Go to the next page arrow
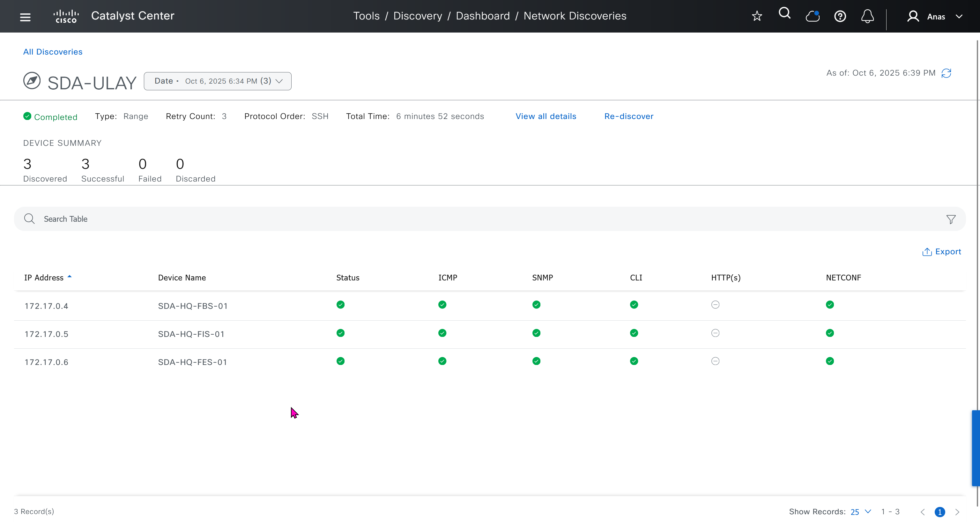This screenshot has height=528, width=980. point(957,512)
